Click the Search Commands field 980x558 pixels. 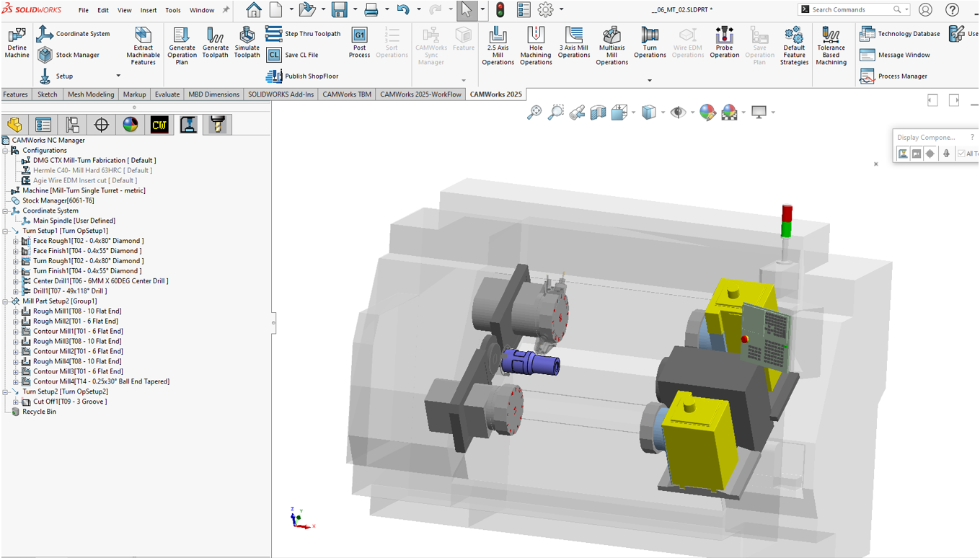(x=854, y=10)
